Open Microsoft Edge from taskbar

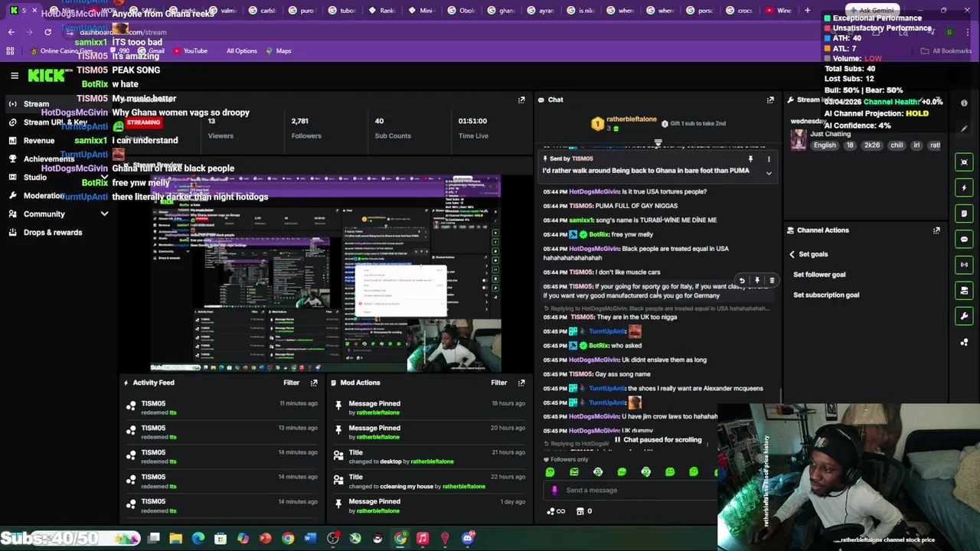198,539
